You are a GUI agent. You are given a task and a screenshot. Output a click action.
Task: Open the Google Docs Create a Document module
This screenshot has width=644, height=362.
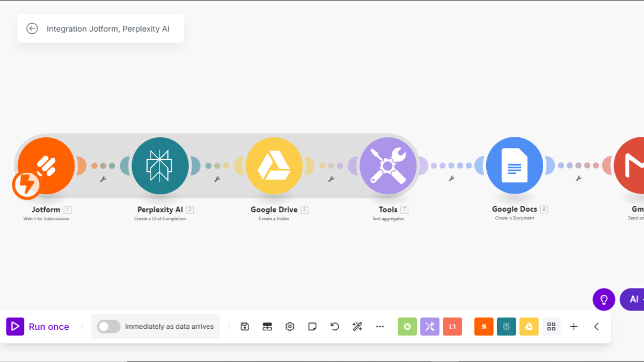click(514, 166)
